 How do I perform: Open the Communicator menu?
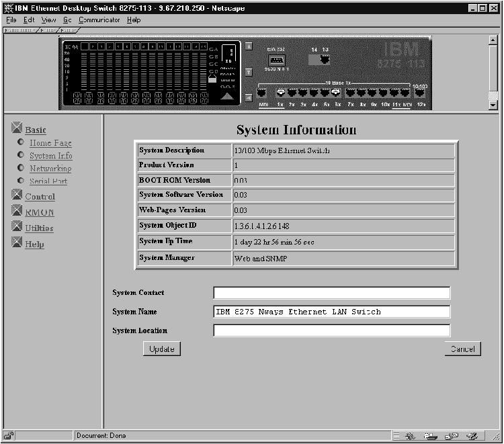pyautogui.click(x=98, y=20)
